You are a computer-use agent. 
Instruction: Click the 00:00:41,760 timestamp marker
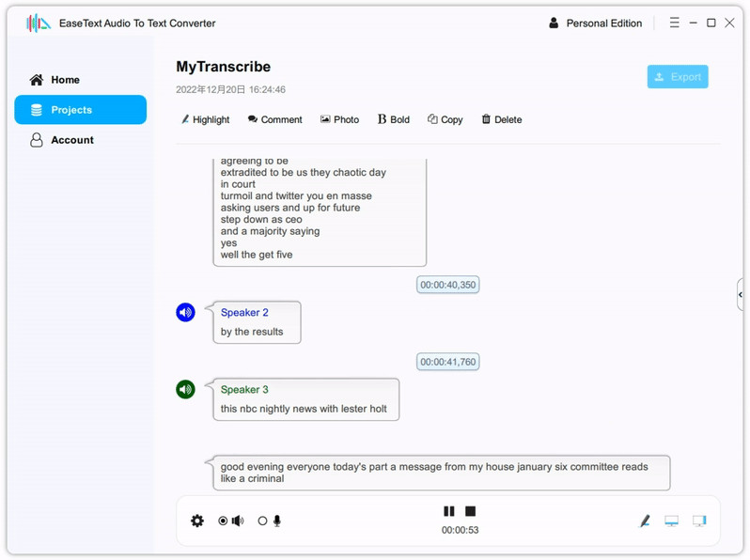447,362
